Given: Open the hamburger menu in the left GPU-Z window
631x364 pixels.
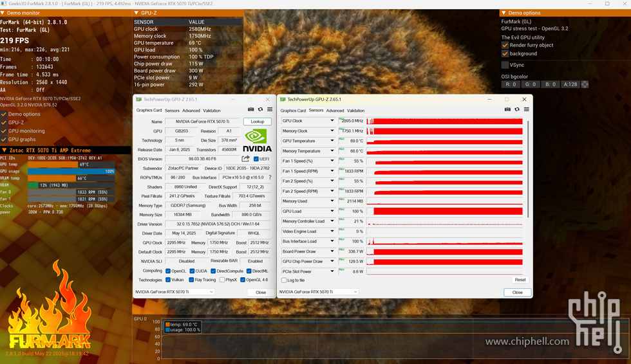Looking at the screenshot, I should point(270,109).
